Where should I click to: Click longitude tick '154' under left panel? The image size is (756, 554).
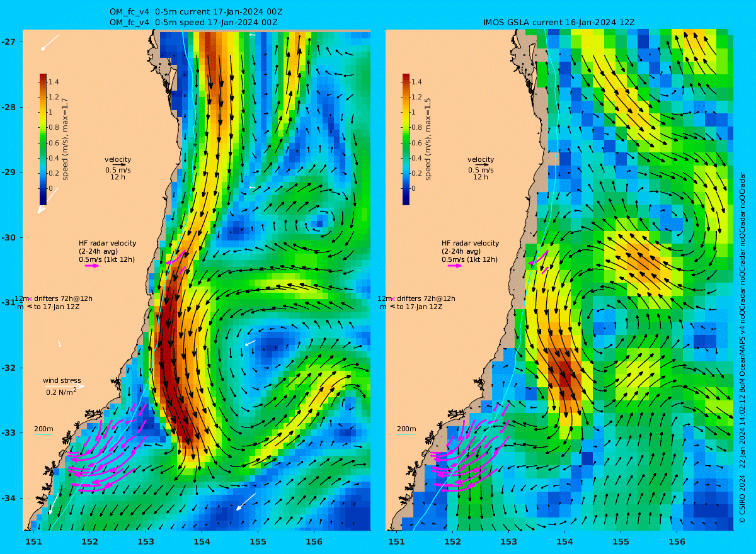[202, 541]
